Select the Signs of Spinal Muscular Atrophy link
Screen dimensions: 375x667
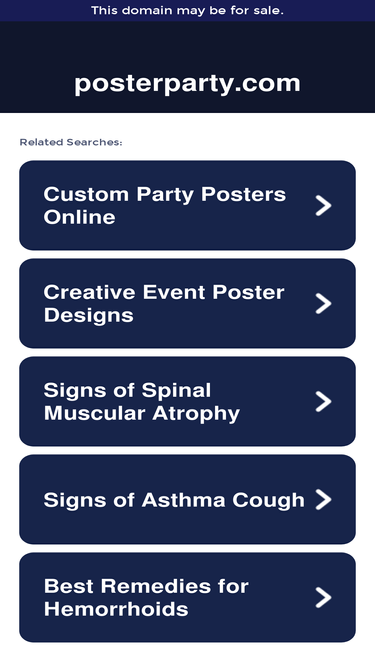188,402
